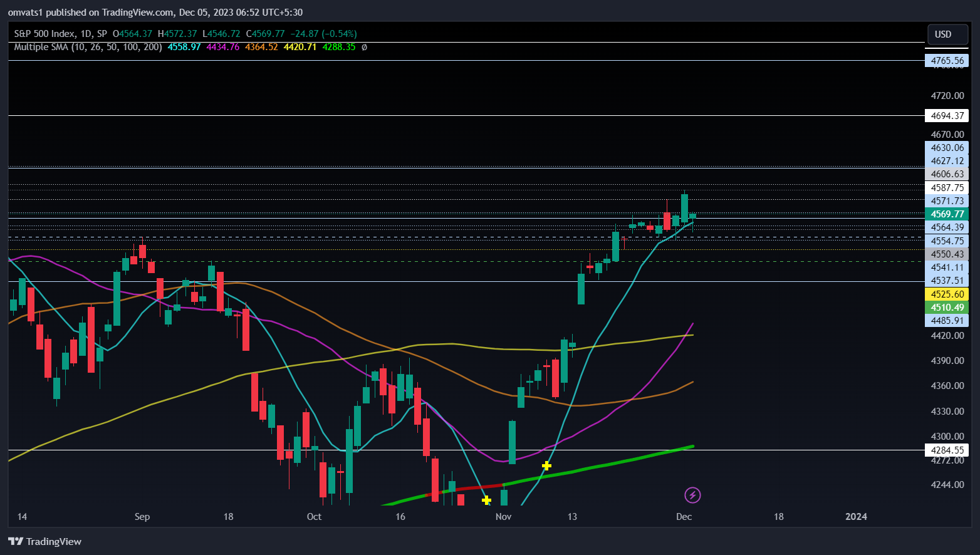Click the 4606.63 price label
Screen dimensions: 980x555
coord(947,174)
